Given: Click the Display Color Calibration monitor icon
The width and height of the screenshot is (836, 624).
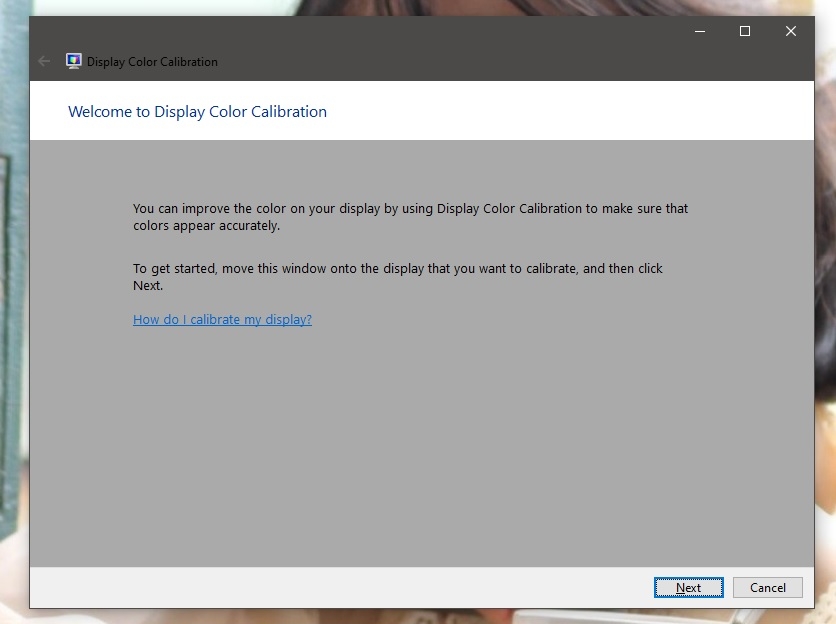Looking at the screenshot, I should click(74, 61).
